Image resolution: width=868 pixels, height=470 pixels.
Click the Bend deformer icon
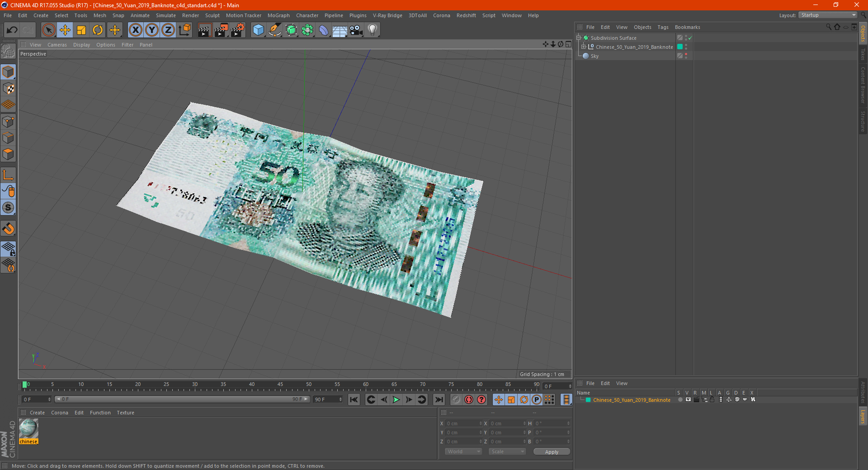[x=324, y=30]
